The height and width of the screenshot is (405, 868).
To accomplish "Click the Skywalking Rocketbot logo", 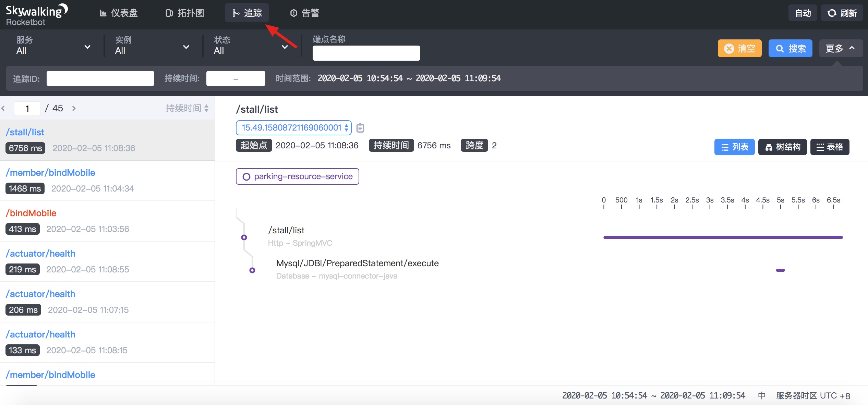I will (x=36, y=15).
